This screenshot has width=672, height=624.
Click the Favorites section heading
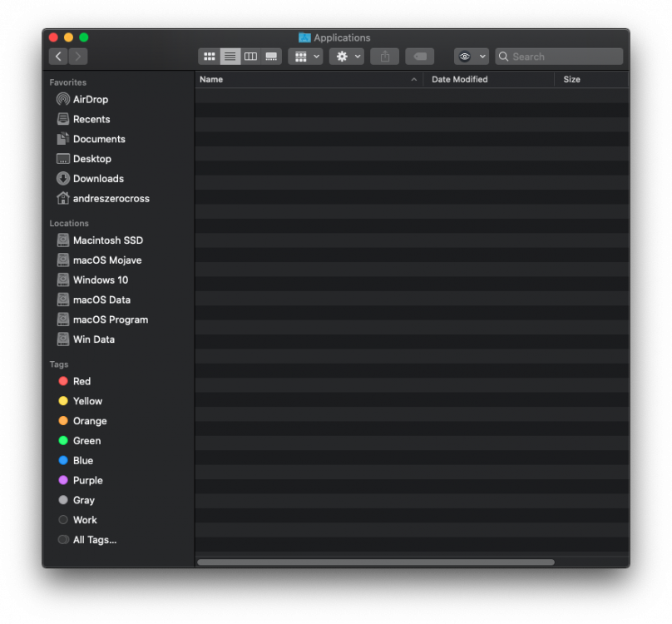click(67, 82)
